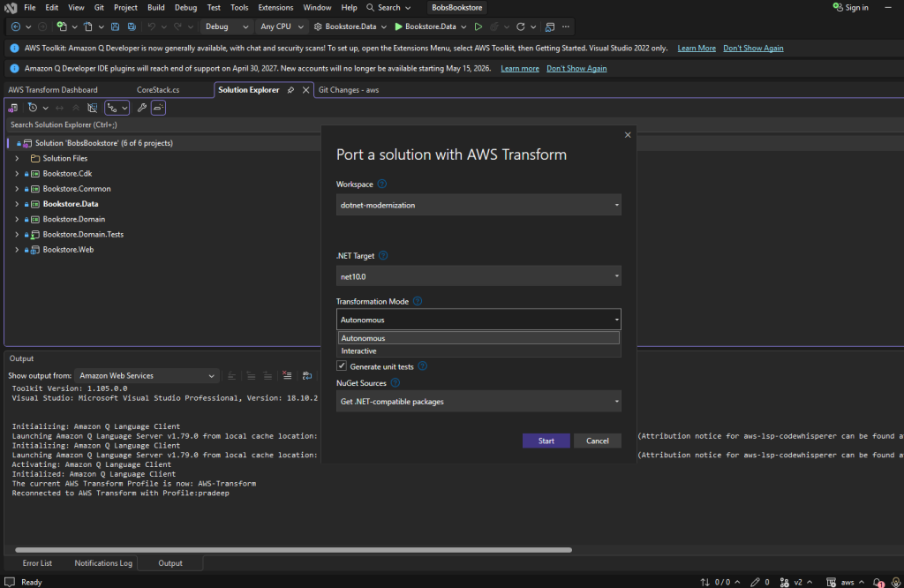
Task: Click Learn more in Amazon Q banner
Action: (519, 69)
